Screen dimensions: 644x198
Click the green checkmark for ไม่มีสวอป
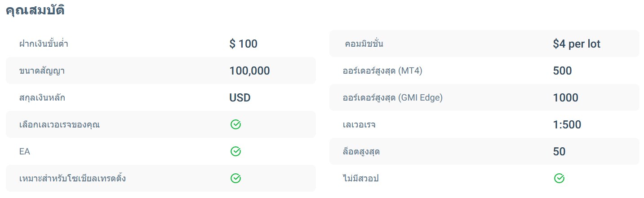(x=559, y=179)
